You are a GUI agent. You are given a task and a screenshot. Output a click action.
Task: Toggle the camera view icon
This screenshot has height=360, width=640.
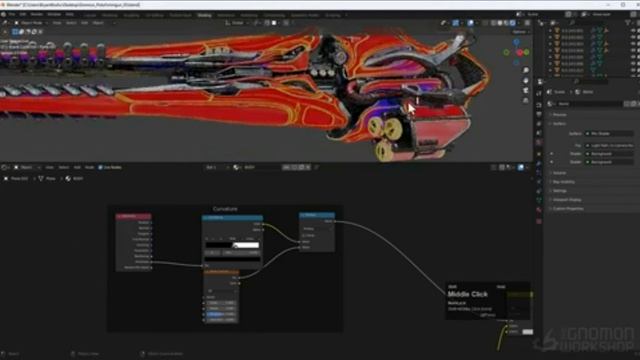click(526, 90)
